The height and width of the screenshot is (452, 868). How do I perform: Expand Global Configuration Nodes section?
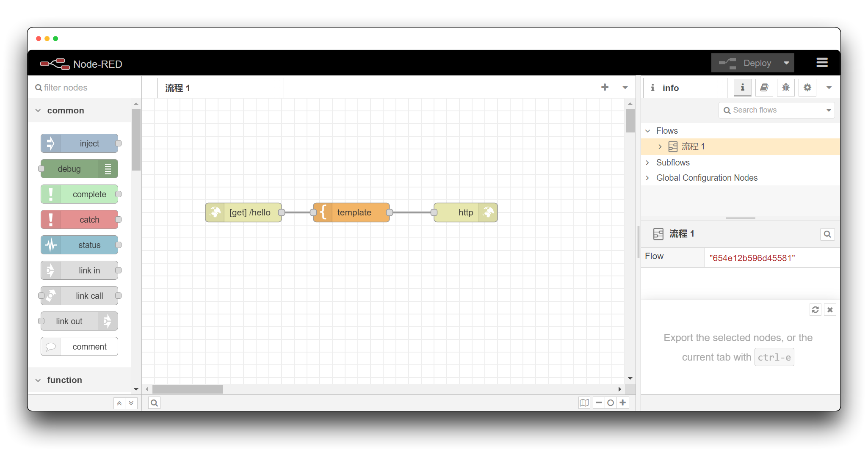pos(647,178)
